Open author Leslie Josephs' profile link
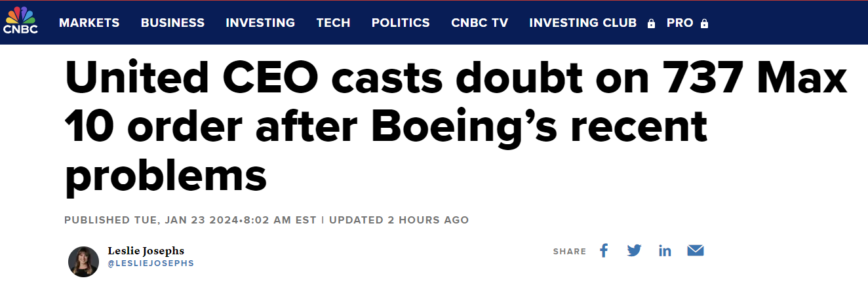Image resolution: width=868 pixels, height=291 pixels. [x=146, y=250]
